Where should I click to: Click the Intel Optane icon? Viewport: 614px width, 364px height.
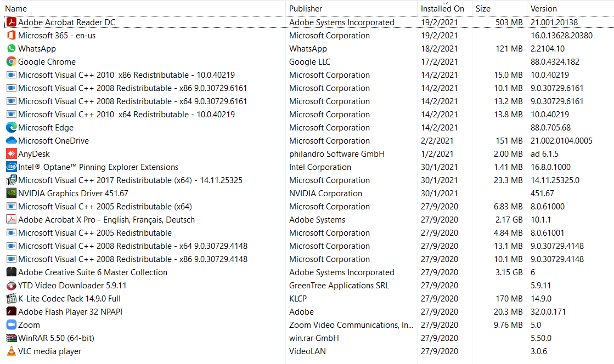pos(12,167)
